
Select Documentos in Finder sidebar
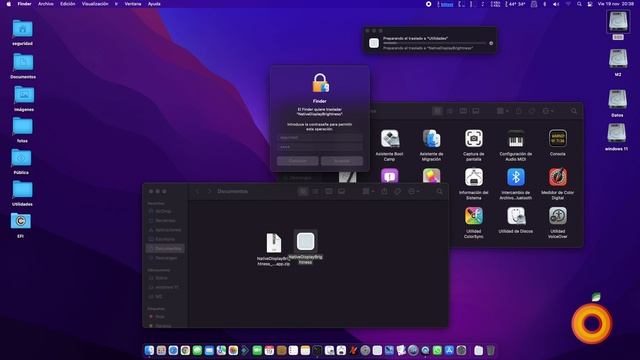(166, 249)
